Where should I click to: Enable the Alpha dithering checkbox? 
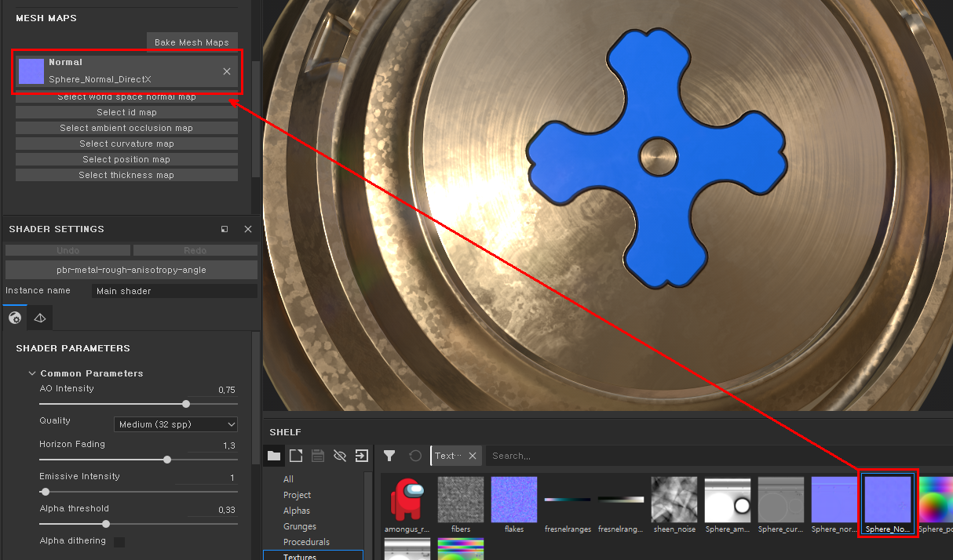pyautogui.click(x=119, y=542)
